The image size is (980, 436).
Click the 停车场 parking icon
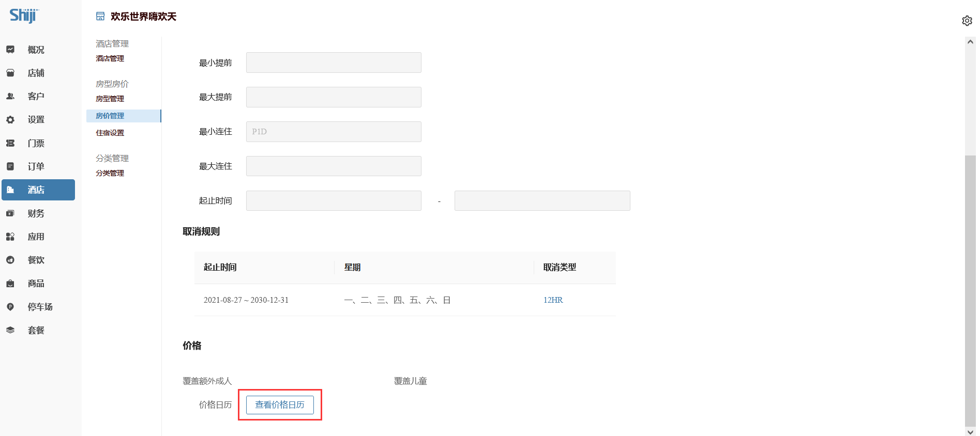coord(10,307)
